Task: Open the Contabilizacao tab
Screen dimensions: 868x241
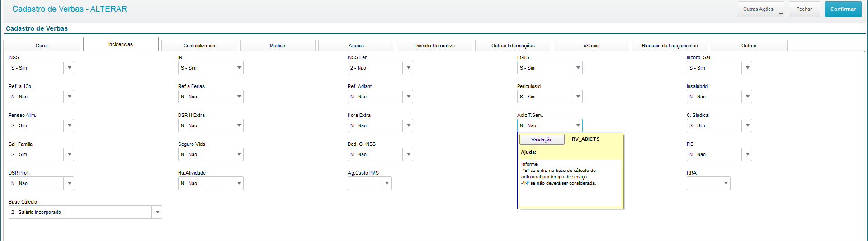Action: tap(199, 46)
